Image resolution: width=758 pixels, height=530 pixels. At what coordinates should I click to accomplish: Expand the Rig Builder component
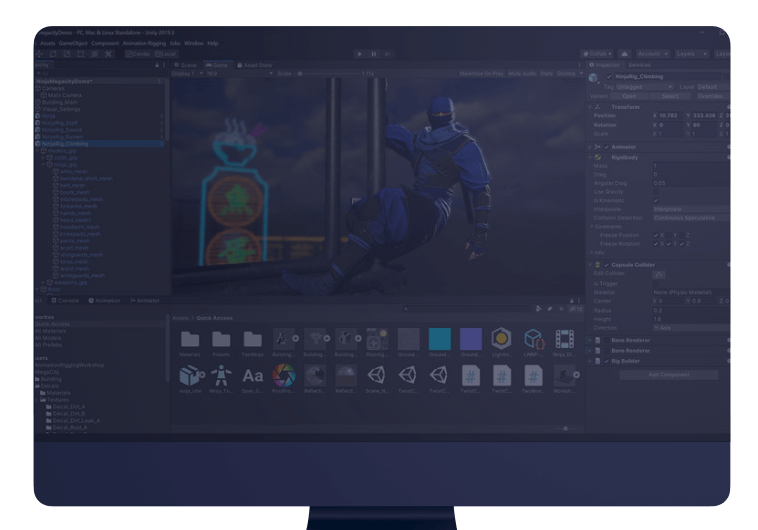[590, 361]
